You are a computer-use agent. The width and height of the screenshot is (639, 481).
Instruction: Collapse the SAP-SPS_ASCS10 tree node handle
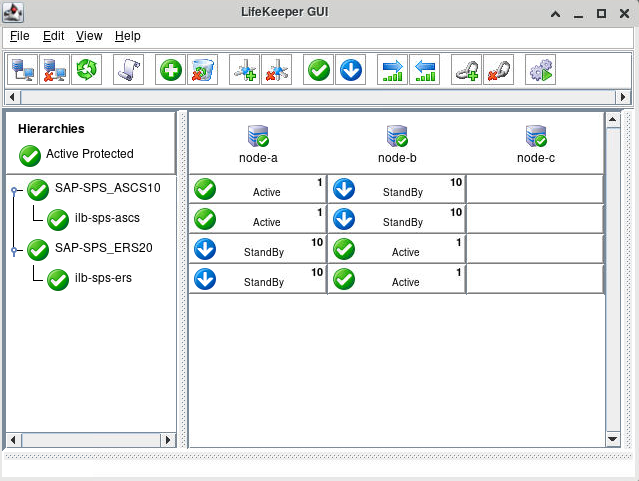pos(14,190)
